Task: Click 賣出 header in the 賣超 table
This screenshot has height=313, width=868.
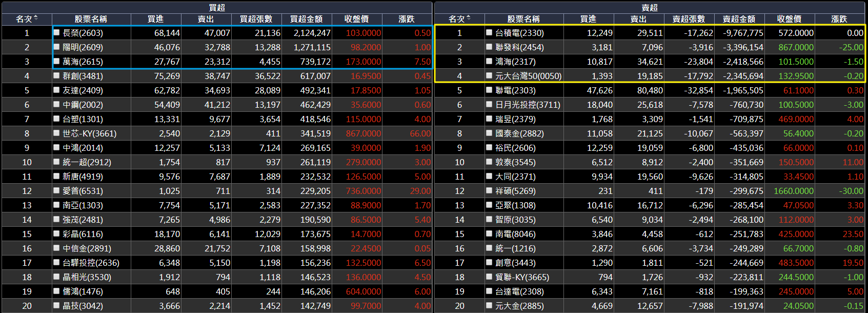Action: (x=639, y=19)
